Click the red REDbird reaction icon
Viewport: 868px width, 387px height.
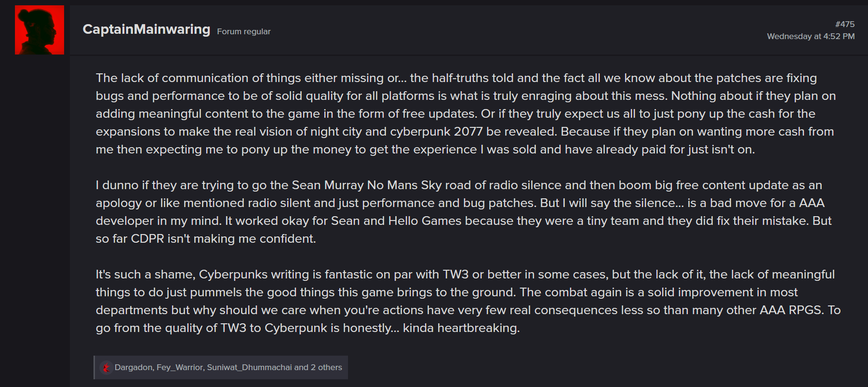(107, 368)
